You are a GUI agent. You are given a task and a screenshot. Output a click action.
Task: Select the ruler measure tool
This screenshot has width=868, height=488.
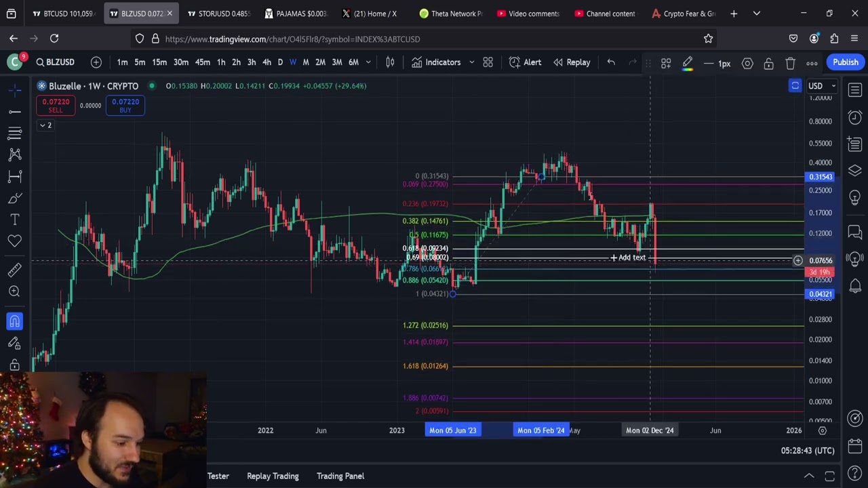click(x=14, y=270)
